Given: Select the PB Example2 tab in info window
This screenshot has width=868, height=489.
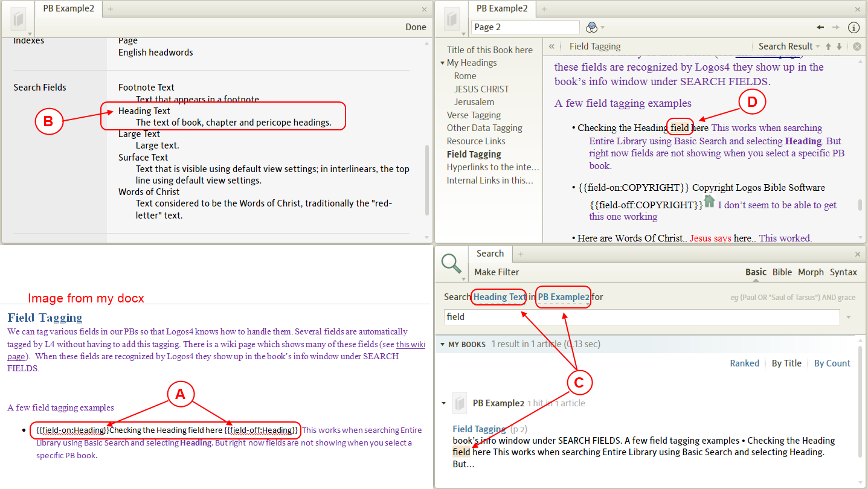Looking at the screenshot, I should (x=69, y=8).
